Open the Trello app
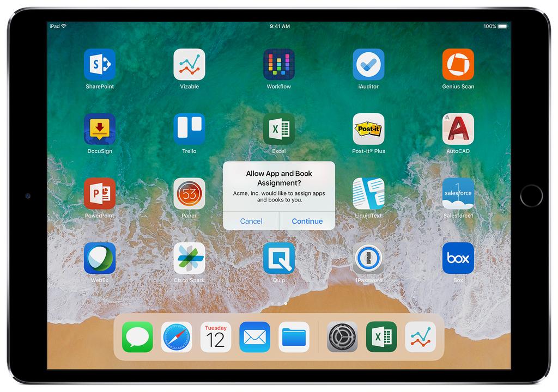 click(189, 129)
